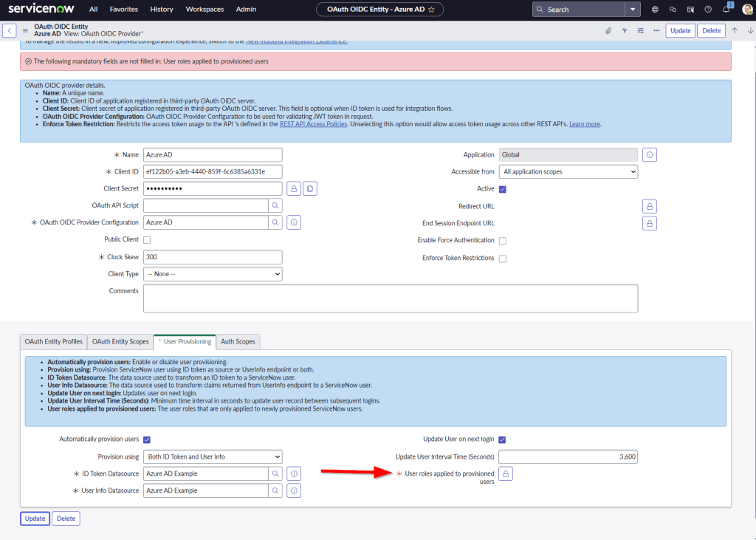Image resolution: width=756 pixels, height=540 pixels.
Task: Uncheck Automatically provision users
Action: pyautogui.click(x=147, y=440)
